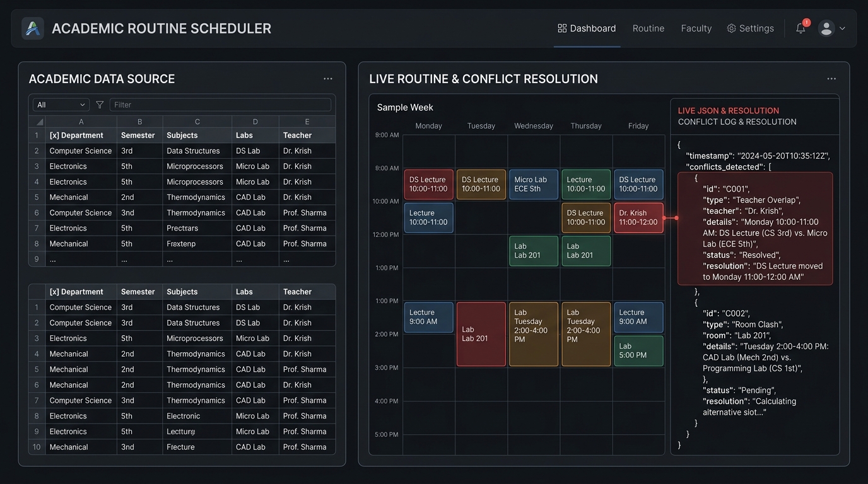Open Academic Data Source panel options (three dots)
This screenshot has width=868, height=484.
(x=328, y=79)
